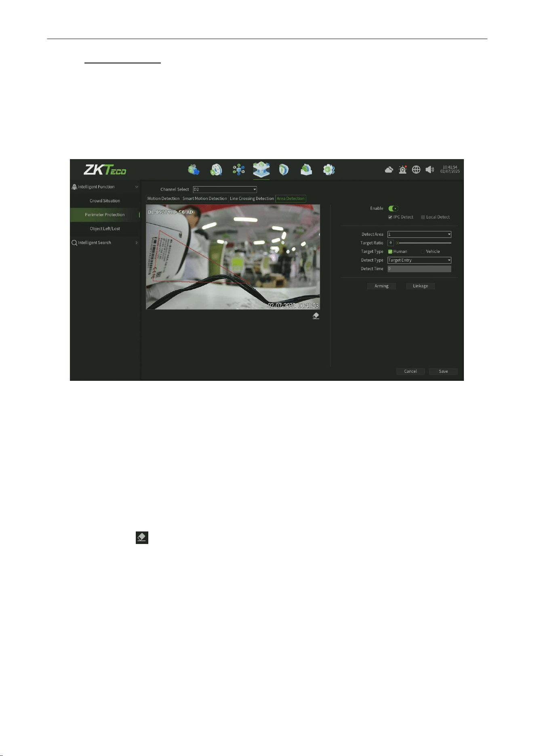Click the Cancel button
The height and width of the screenshot is (756, 535).
click(411, 371)
